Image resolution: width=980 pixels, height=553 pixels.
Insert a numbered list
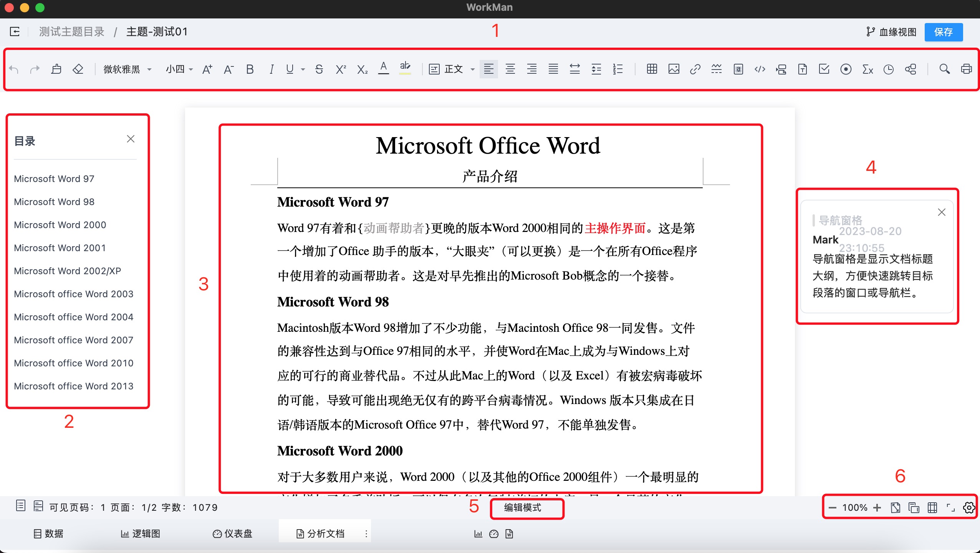618,69
